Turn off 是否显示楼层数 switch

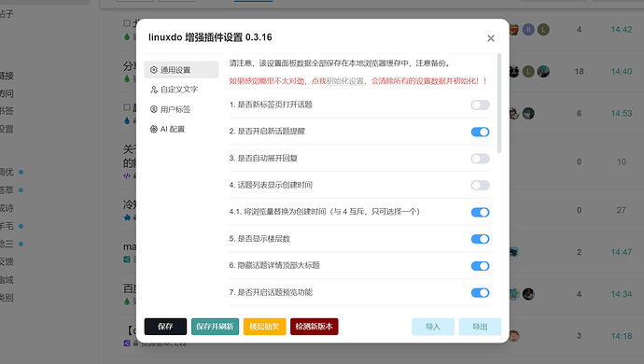coord(480,239)
